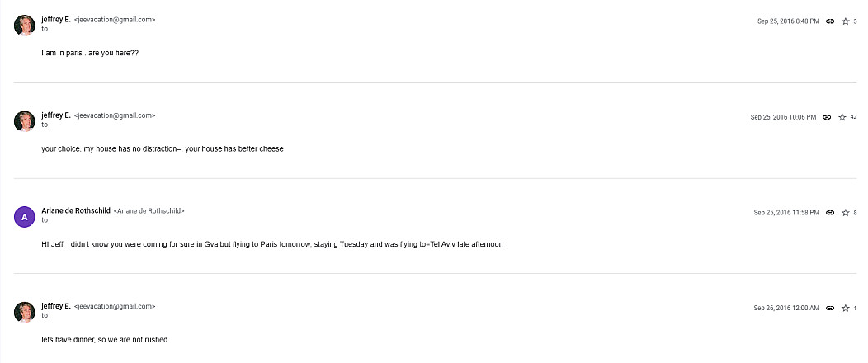Expand recipients 'to' under Ariane's message

45,220
